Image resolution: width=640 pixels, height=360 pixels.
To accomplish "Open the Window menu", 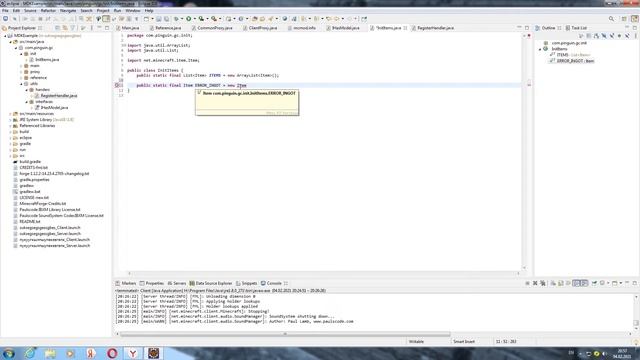I will 133,11.
